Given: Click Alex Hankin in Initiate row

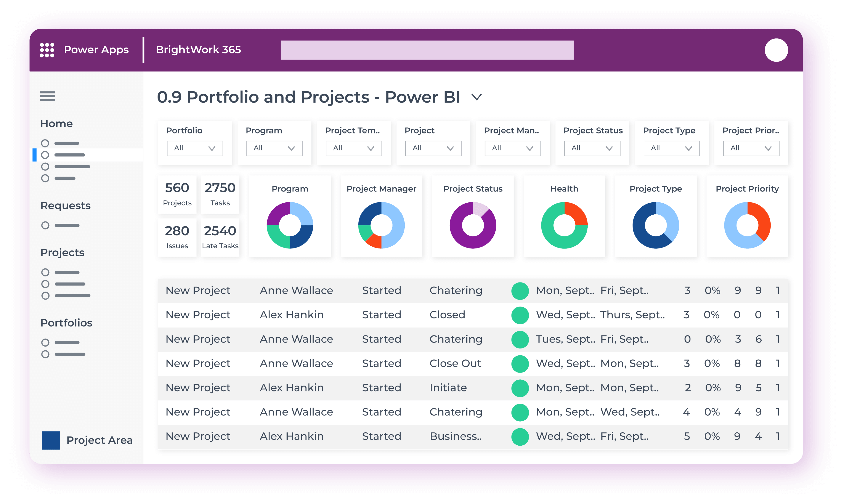Looking at the screenshot, I should pos(292,388).
